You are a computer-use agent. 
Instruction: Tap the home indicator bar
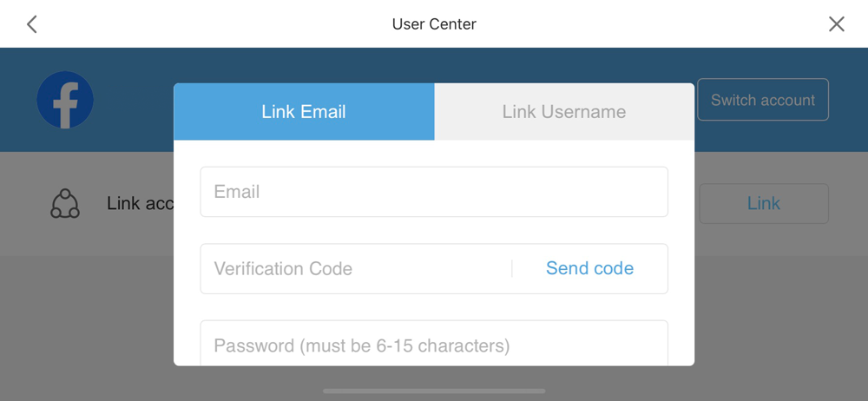pyautogui.click(x=434, y=391)
